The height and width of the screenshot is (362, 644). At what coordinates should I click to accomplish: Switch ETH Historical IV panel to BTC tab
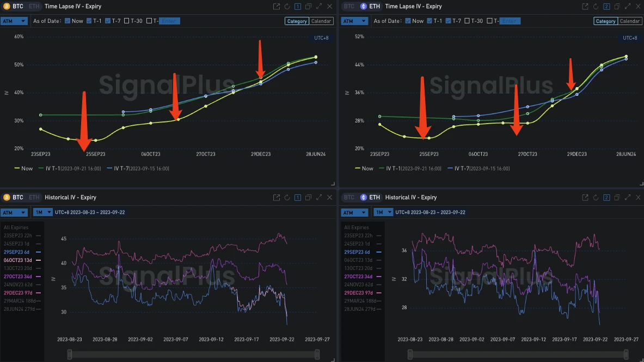click(x=349, y=198)
